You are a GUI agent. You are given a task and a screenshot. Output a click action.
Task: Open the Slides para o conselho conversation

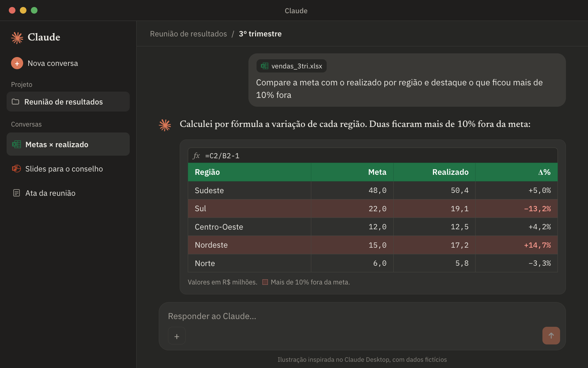(x=68, y=169)
